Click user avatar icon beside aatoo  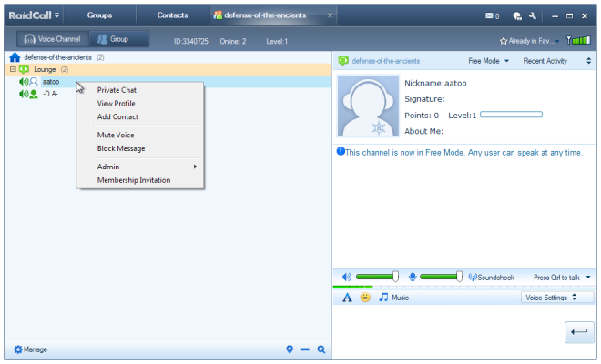(34, 82)
